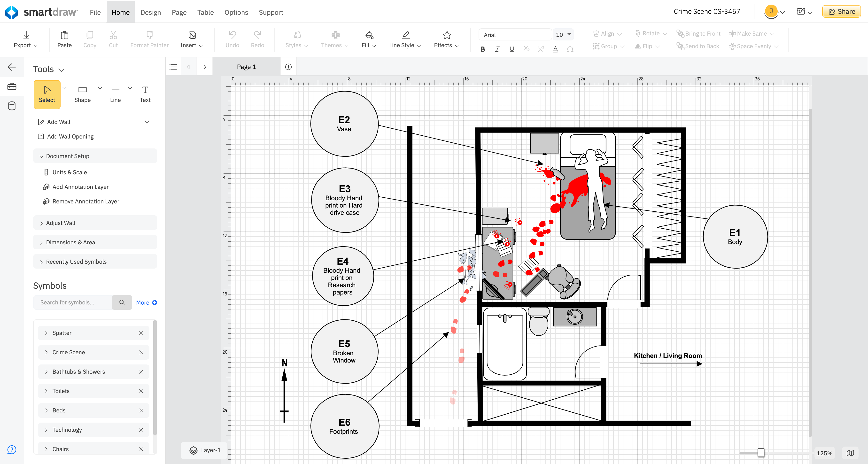Image resolution: width=868 pixels, height=464 pixels.
Task: Click the page list icon
Action: [173, 67]
